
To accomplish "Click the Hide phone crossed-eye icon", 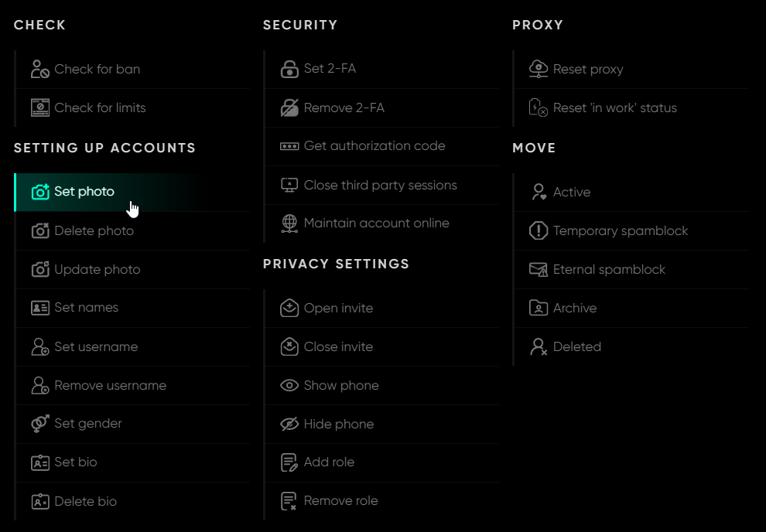I will point(289,424).
